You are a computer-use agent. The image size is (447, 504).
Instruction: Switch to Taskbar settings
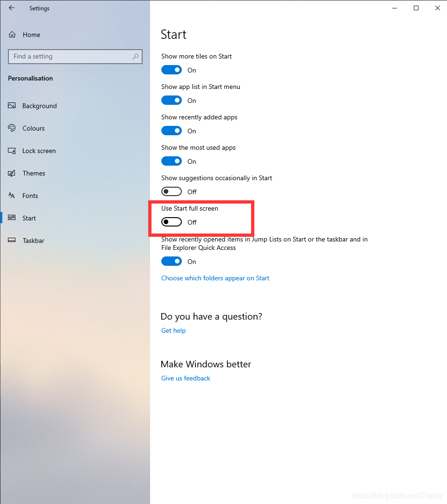pyautogui.click(x=33, y=241)
